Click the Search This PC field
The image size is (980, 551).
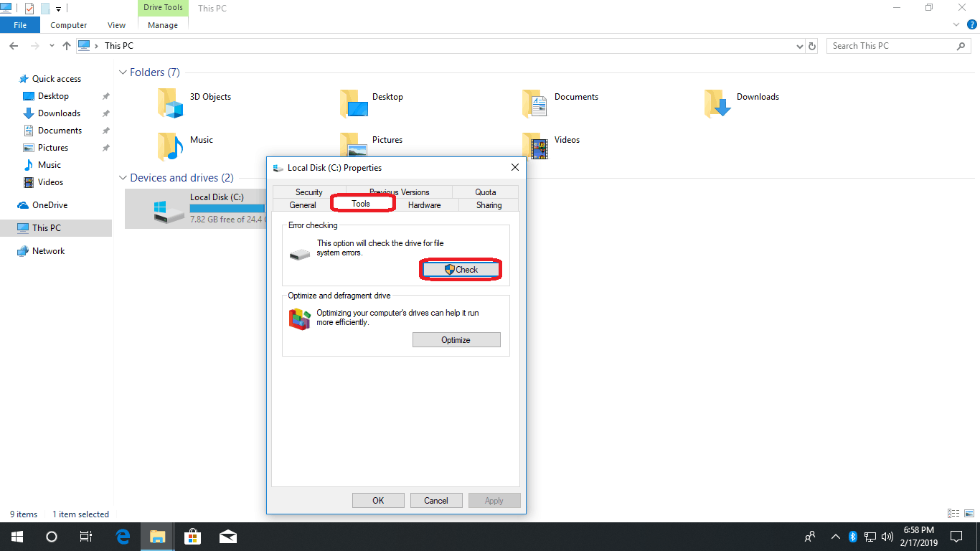click(x=892, y=46)
